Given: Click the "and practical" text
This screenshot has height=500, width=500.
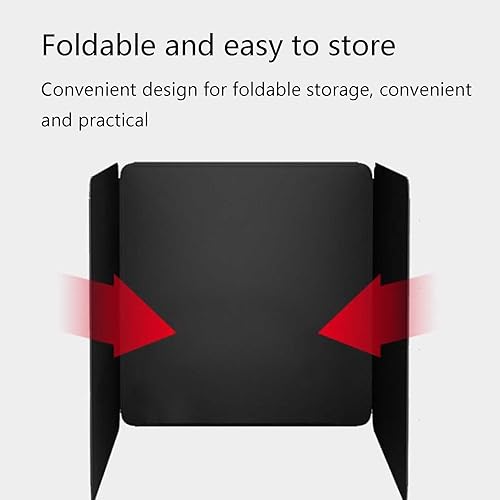Looking at the screenshot, I should pos(95,120).
